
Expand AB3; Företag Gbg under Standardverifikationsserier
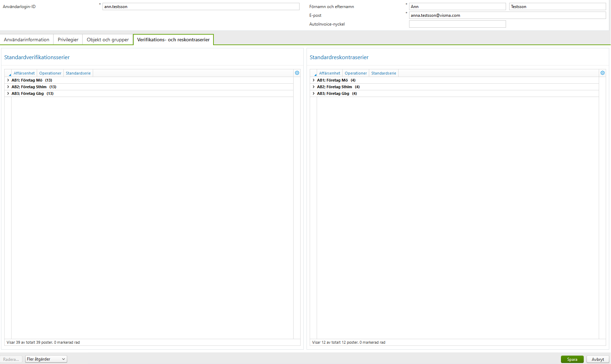tap(8, 93)
